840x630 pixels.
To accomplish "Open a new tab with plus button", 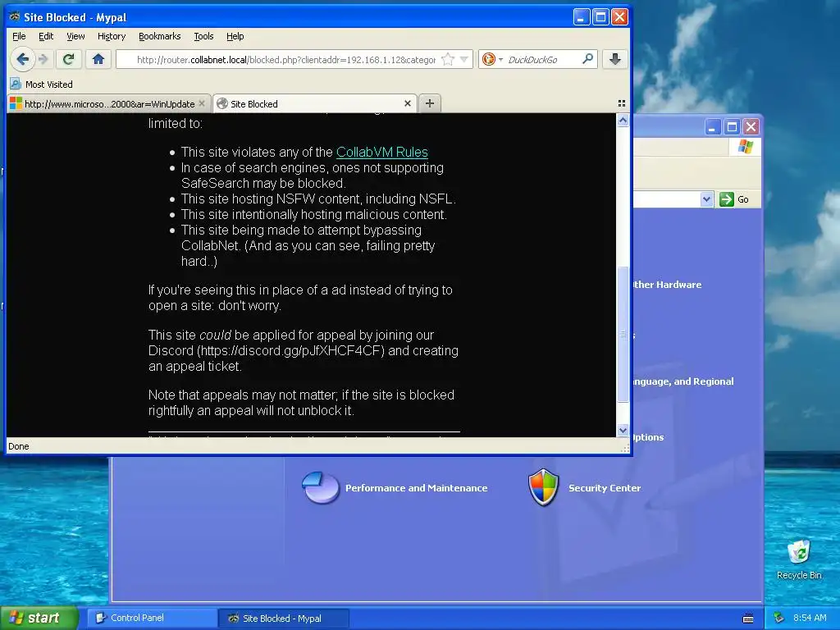I will [430, 103].
